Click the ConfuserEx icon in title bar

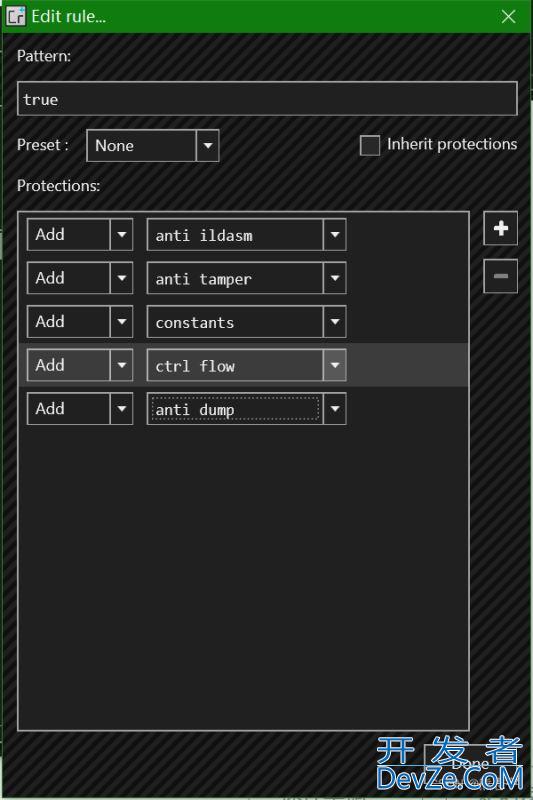tap(15, 16)
